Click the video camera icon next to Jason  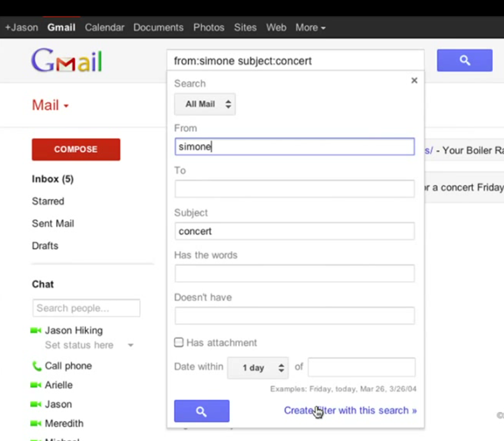tap(36, 404)
